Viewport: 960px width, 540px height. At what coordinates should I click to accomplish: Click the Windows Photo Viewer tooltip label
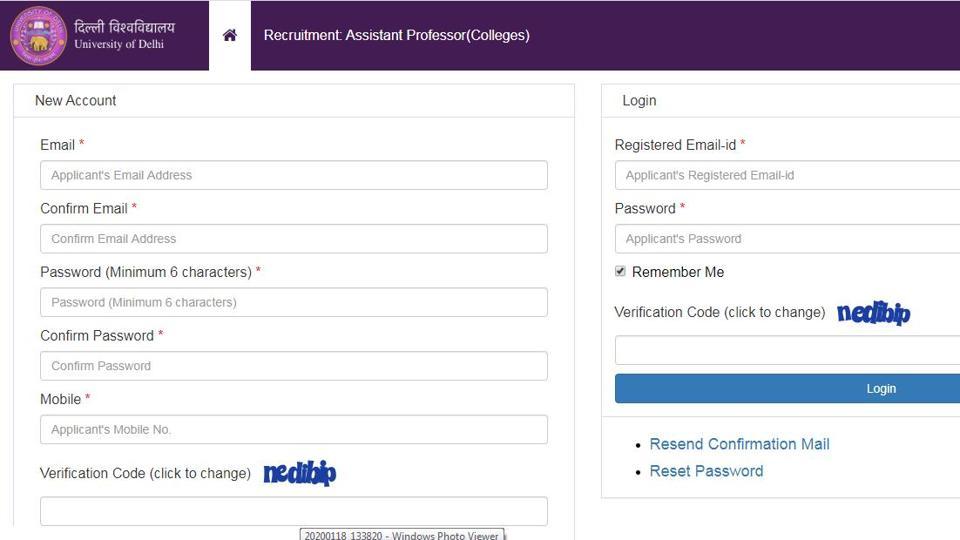click(402, 534)
